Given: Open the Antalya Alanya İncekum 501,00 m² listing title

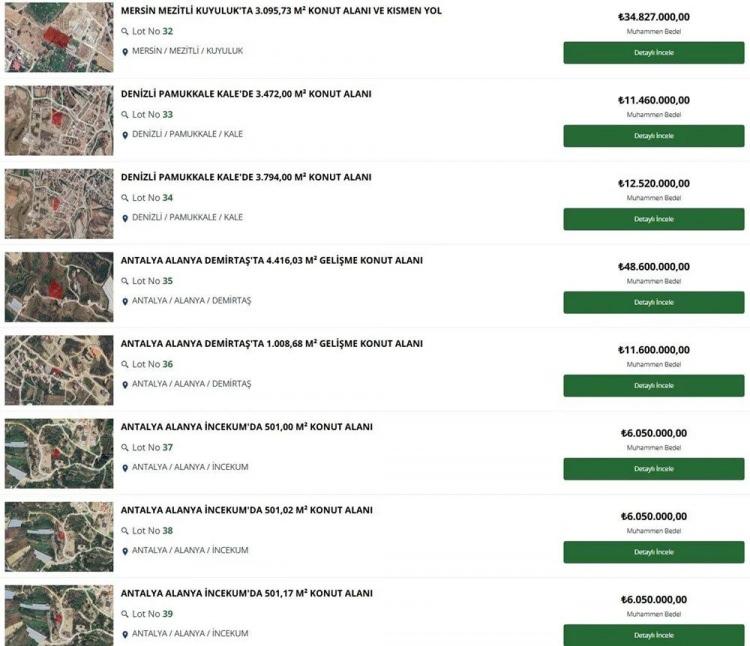Looking at the screenshot, I should tap(246, 427).
